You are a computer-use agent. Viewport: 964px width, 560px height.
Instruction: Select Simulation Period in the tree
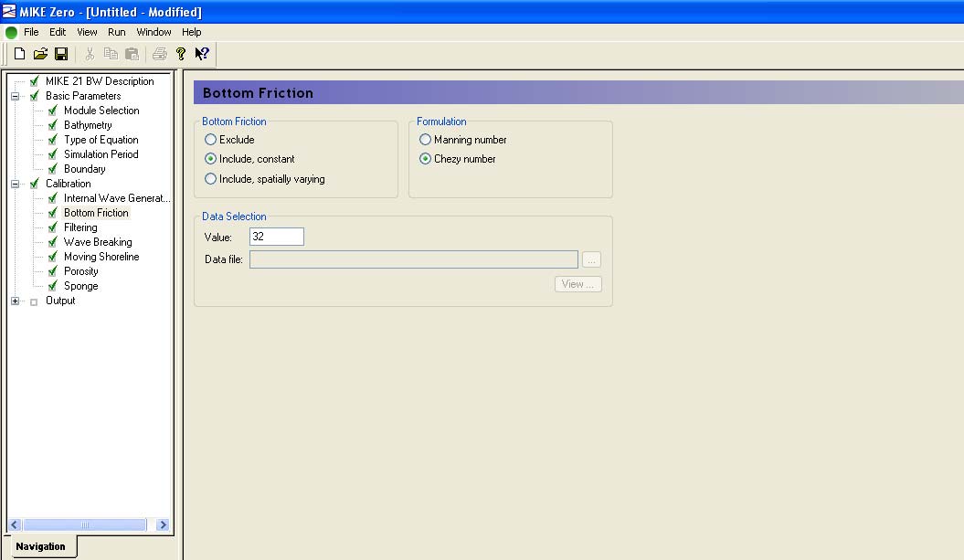coord(101,154)
